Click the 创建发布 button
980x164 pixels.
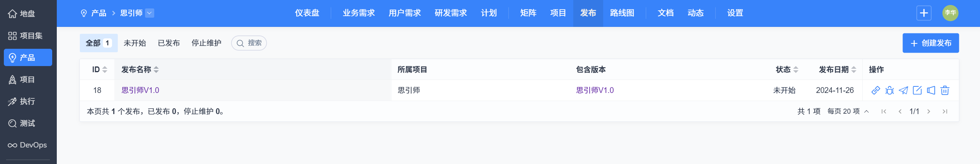(931, 43)
